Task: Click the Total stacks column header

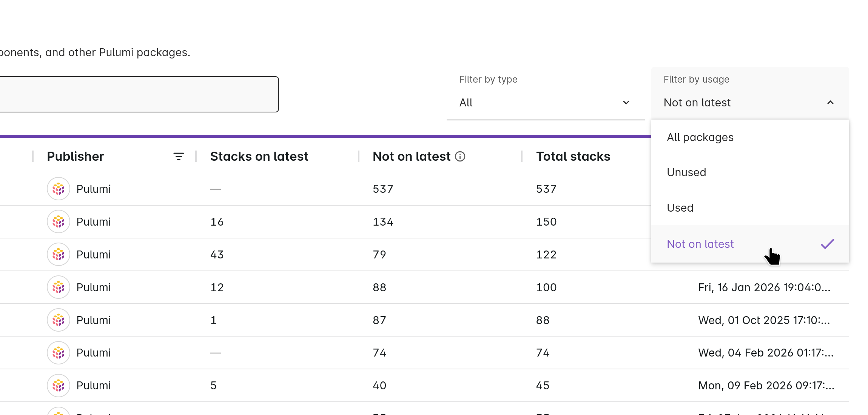Action: [573, 156]
